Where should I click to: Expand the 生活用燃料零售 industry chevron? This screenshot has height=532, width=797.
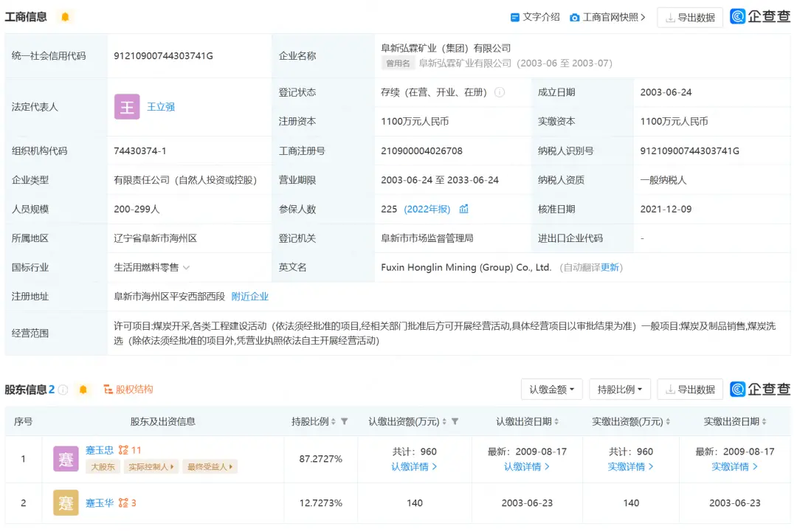186,268
